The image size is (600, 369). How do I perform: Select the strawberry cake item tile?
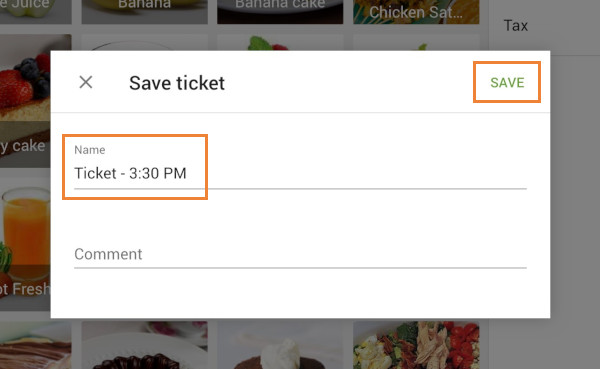[x=25, y=101]
